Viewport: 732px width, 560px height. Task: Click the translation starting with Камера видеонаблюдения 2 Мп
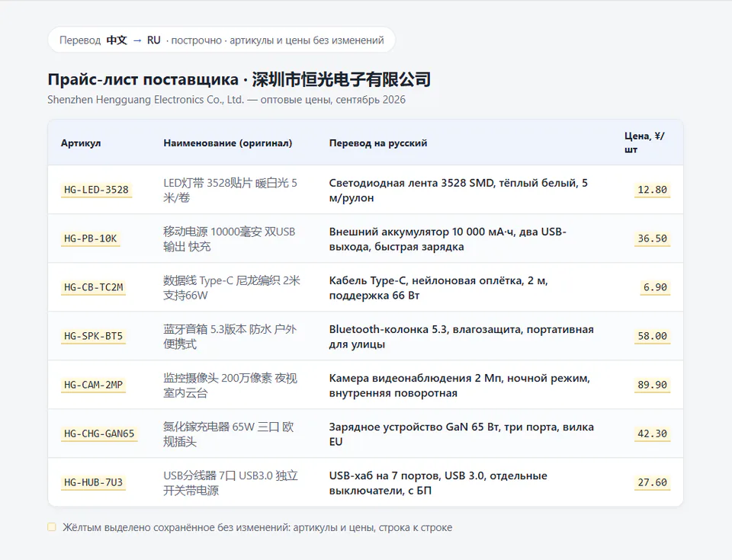click(460, 385)
